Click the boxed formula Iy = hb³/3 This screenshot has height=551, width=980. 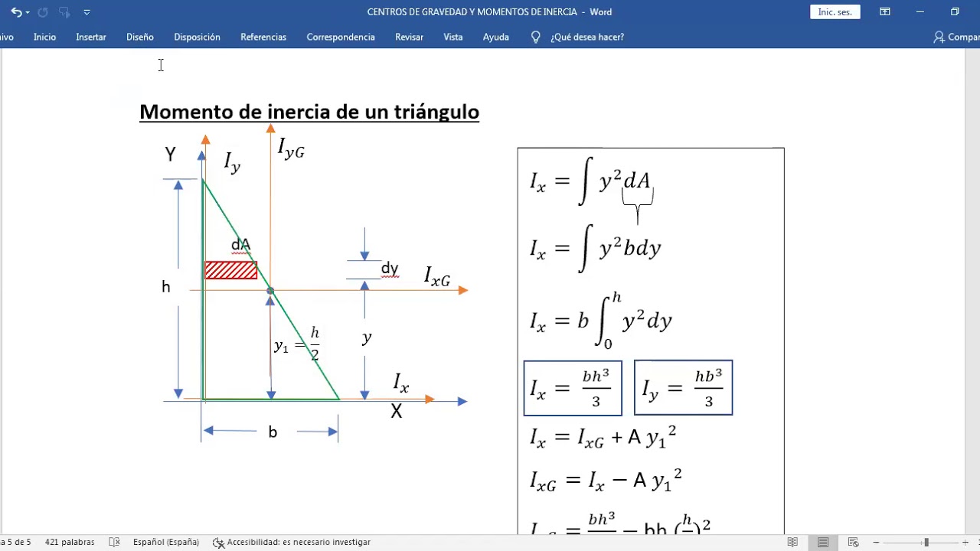click(684, 388)
